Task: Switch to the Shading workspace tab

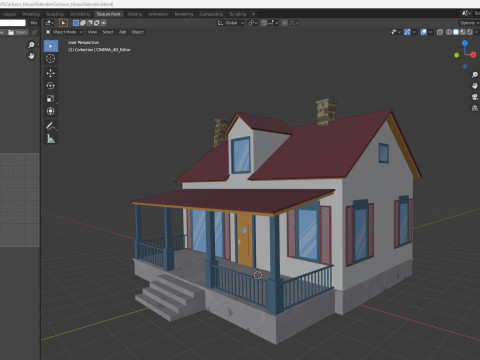Action: [135, 14]
